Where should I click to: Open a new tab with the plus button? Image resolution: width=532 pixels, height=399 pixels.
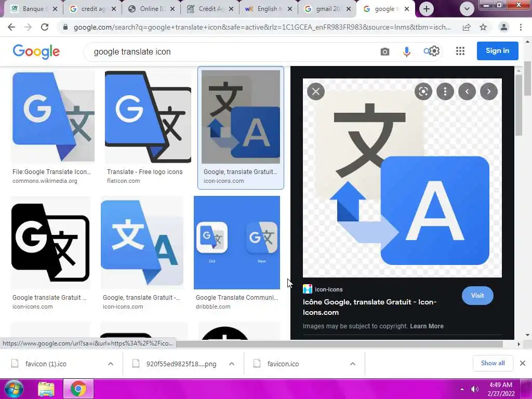pos(427,9)
